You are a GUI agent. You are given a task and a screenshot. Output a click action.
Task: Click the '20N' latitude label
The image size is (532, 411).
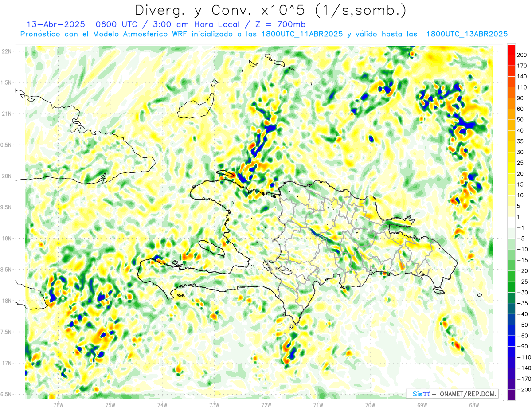[7, 176]
